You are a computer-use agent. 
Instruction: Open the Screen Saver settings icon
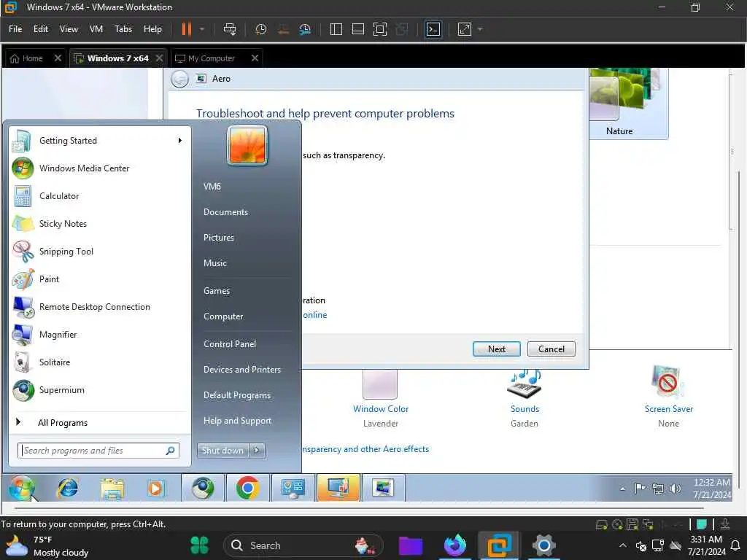point(668,382)
